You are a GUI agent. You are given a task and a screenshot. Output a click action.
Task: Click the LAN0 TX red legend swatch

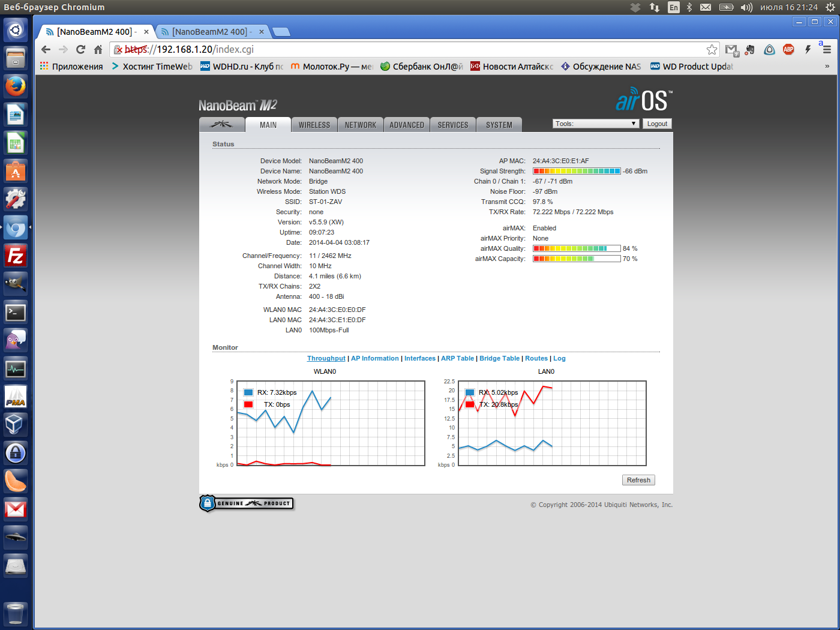tap(470, 404)
